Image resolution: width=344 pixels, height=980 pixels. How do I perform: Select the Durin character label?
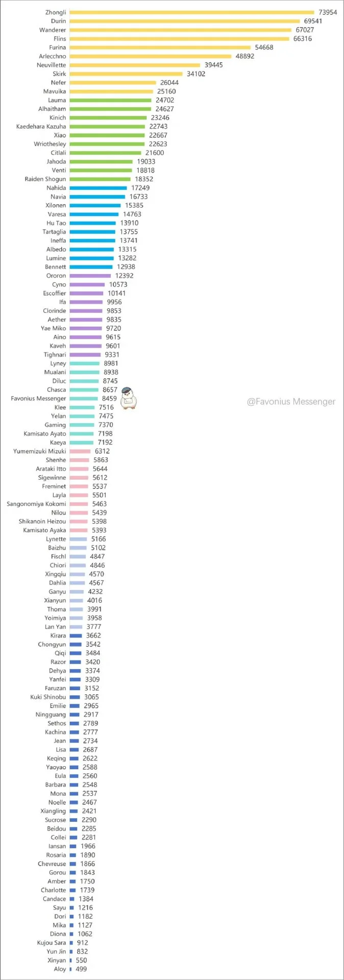click(x=59, y=21)
